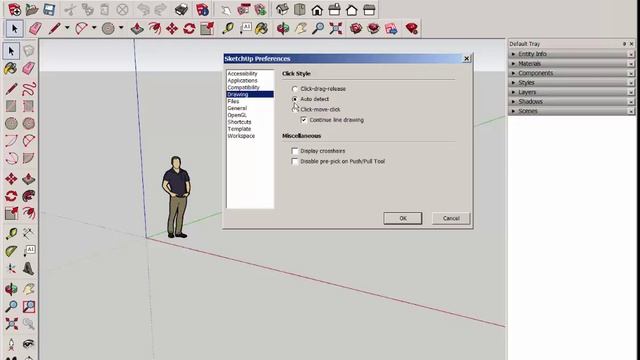Open the Files preferences category

(x=233, y=101)
